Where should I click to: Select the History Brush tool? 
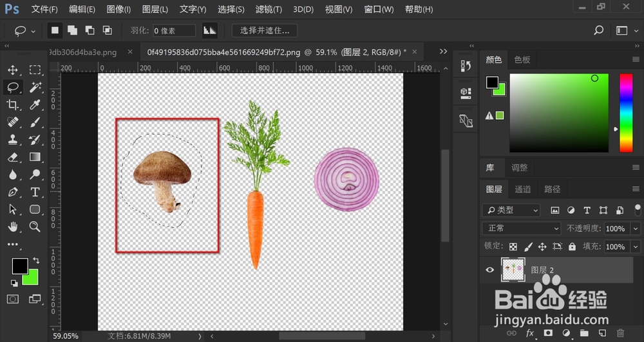coord(35,140)
